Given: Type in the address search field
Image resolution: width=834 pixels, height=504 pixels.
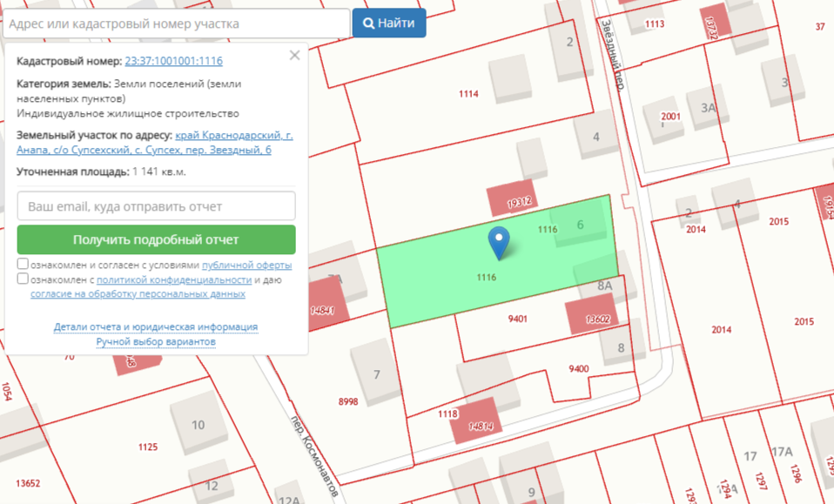Looking at the screenshot, I should (x=176, y=24).
